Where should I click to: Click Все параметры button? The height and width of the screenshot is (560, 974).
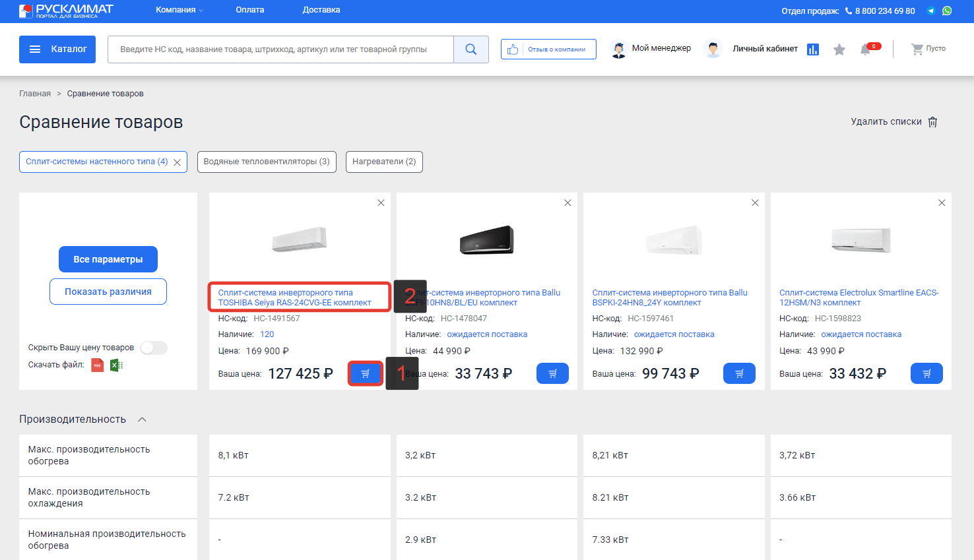[108, 259]
